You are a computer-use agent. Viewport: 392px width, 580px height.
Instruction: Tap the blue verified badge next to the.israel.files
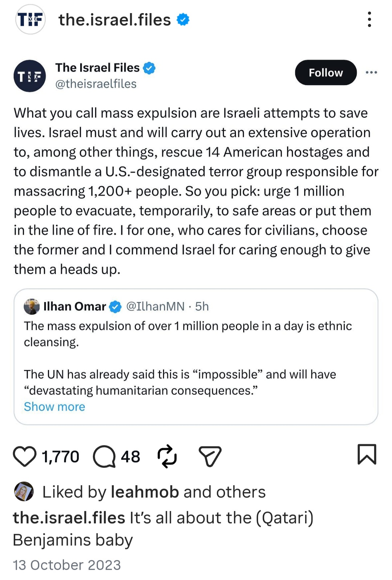pos(183,20)
